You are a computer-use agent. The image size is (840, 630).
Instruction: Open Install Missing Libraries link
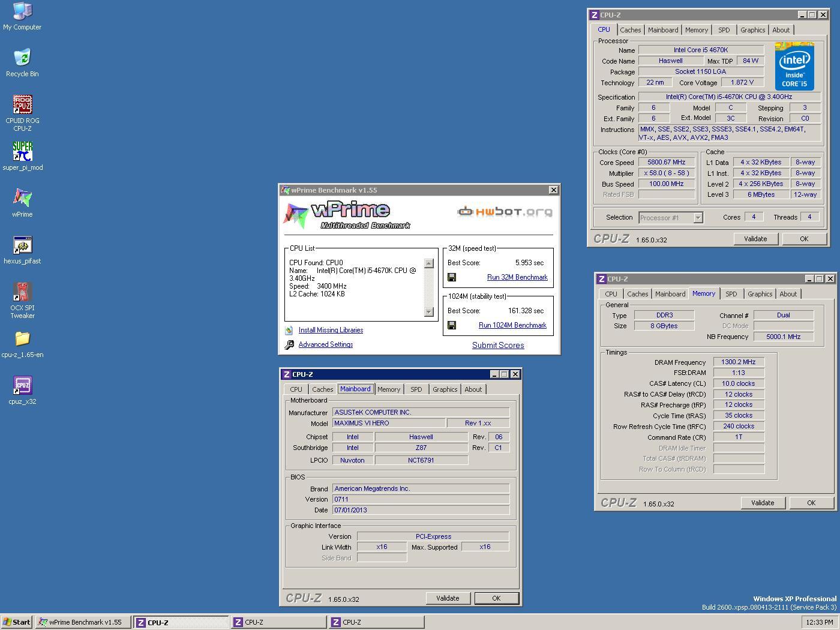[x=331, y=330]
